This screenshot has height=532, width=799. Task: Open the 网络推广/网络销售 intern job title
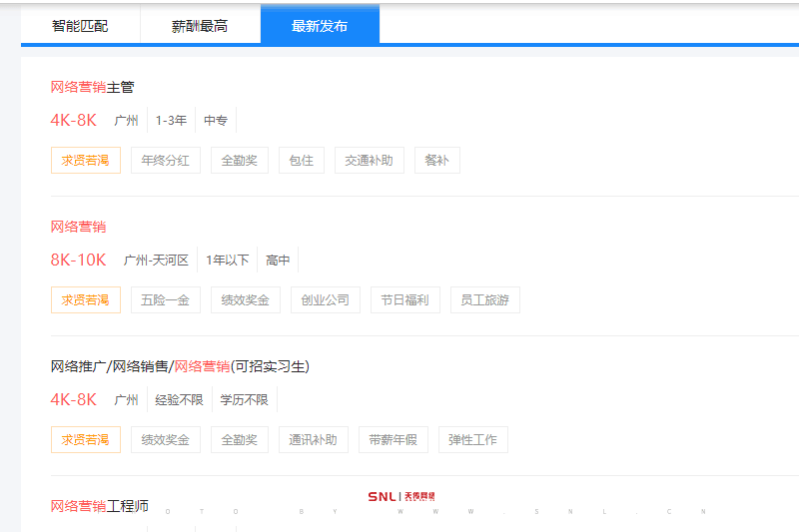tap(180, 366)
